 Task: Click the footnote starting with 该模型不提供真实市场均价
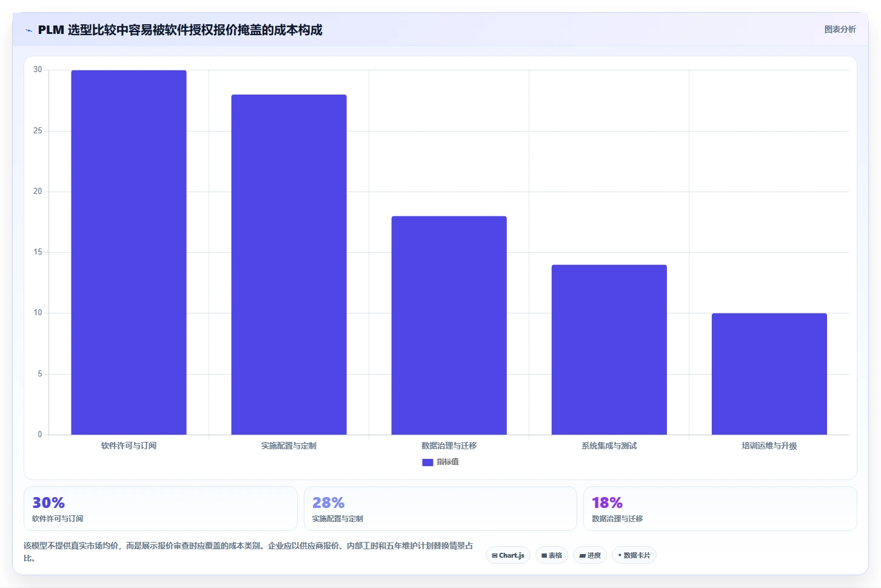(x=248, y=552)
